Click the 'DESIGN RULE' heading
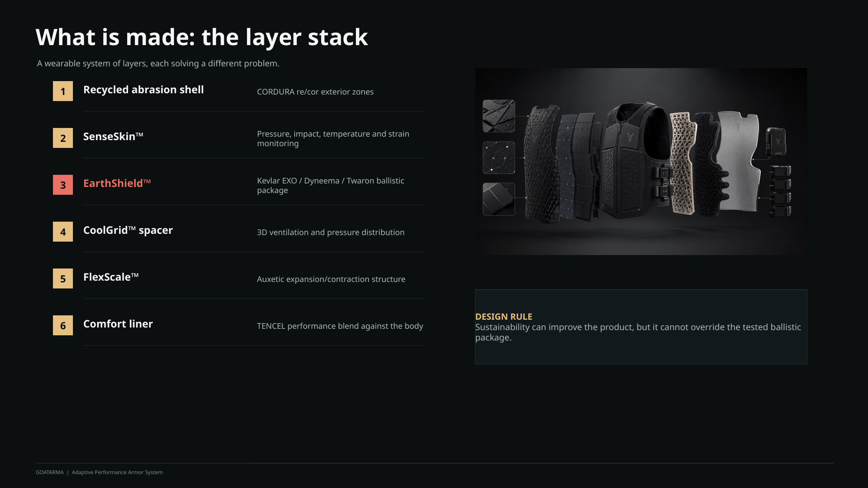 click(503, 317)
